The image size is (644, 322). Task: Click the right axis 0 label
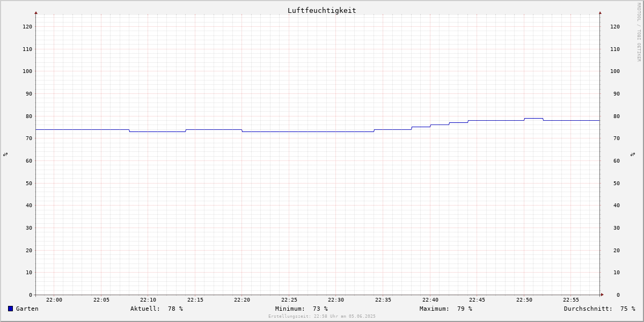(x=618, y=295)
